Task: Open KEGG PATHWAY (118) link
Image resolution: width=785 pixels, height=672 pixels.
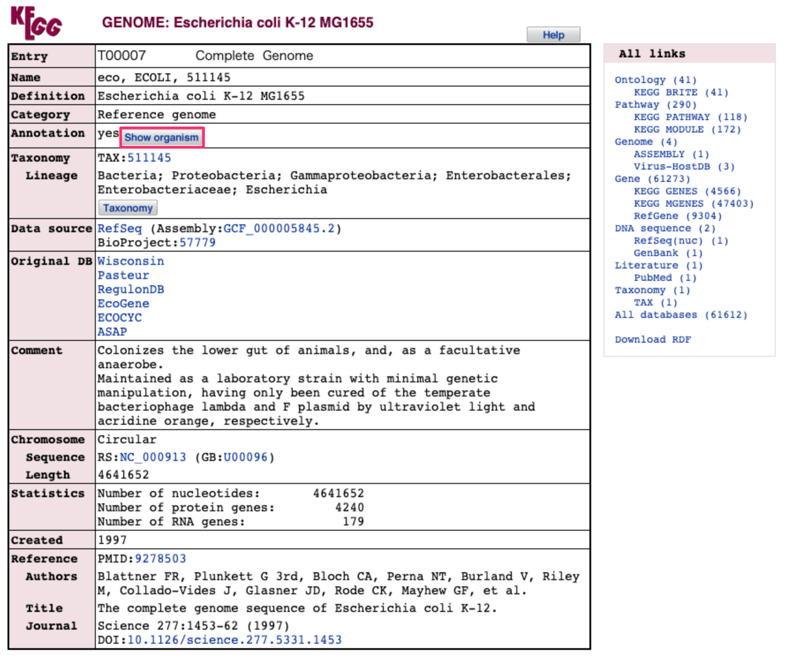Action: [691, 117]
